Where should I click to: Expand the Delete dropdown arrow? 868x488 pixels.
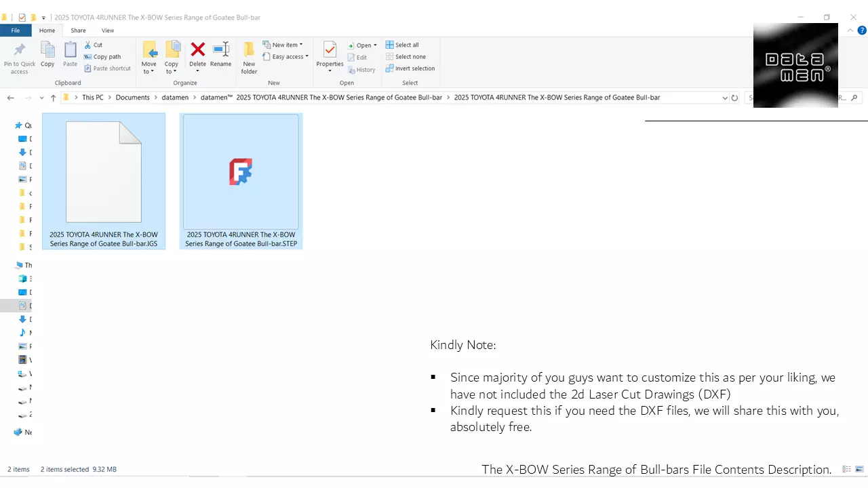[x=197, y=71]
